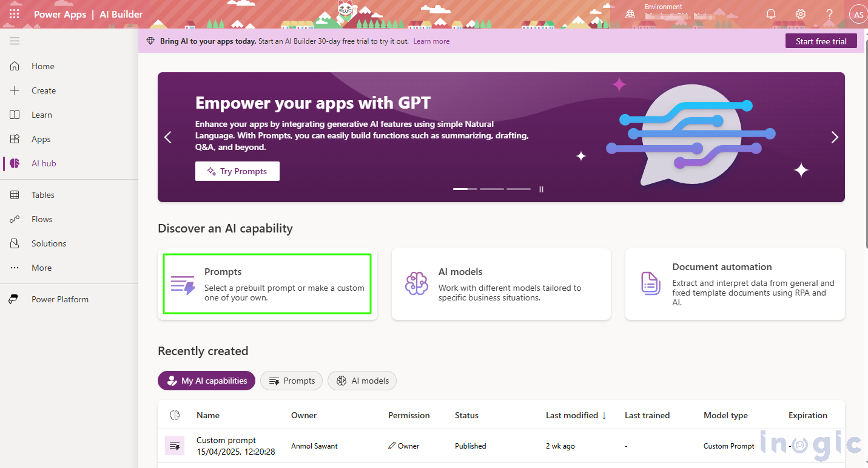Click the AI hub brain icon
Screen dimensions: 868x468
[x=15, y=163]
